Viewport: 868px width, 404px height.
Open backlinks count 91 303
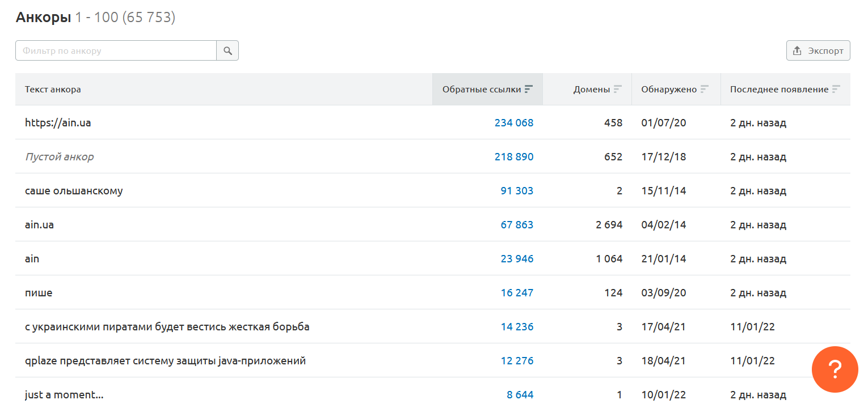[517, 190]
